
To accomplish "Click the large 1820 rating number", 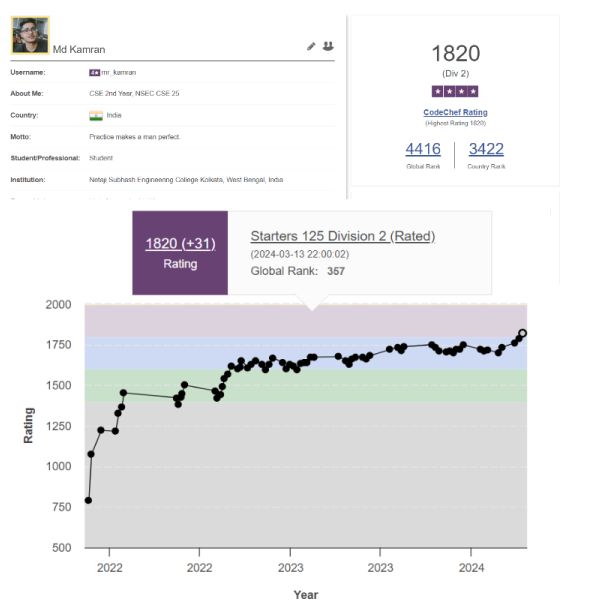I will [x=456, y=53].
